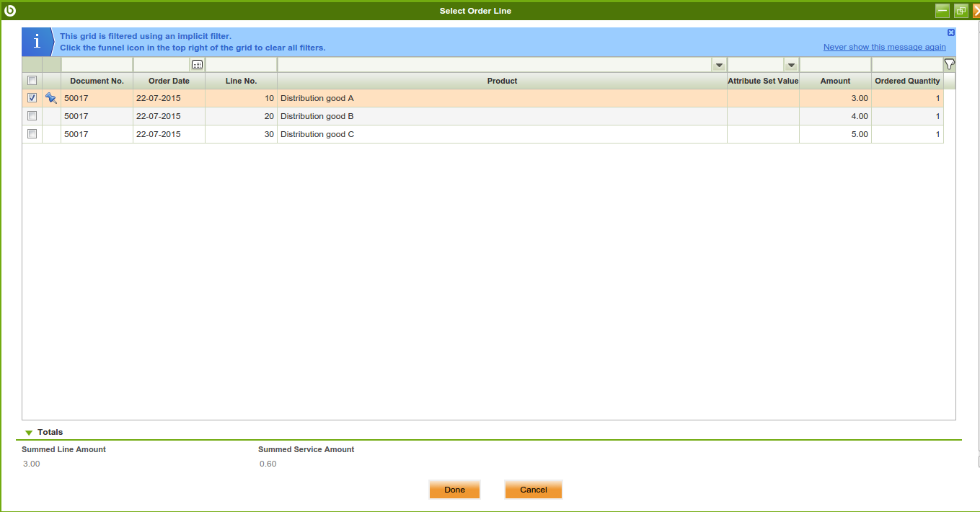Click the Openbravo logo in the title bar
The width and height of the screenshot is (980, 512).
pos(10,10)
